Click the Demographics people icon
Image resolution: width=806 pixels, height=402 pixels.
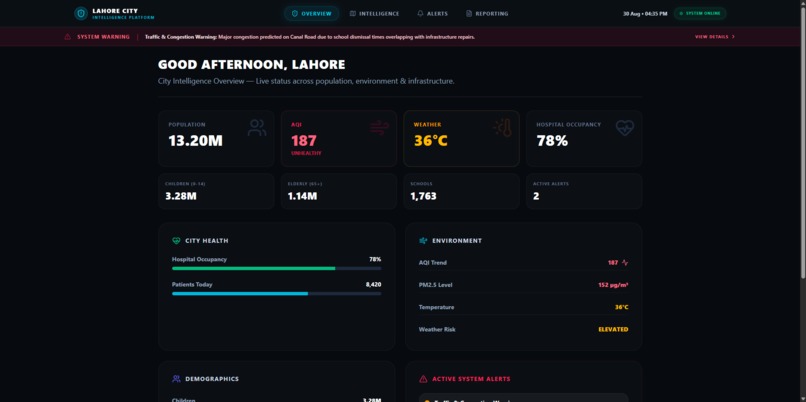(x=176, y=379)
